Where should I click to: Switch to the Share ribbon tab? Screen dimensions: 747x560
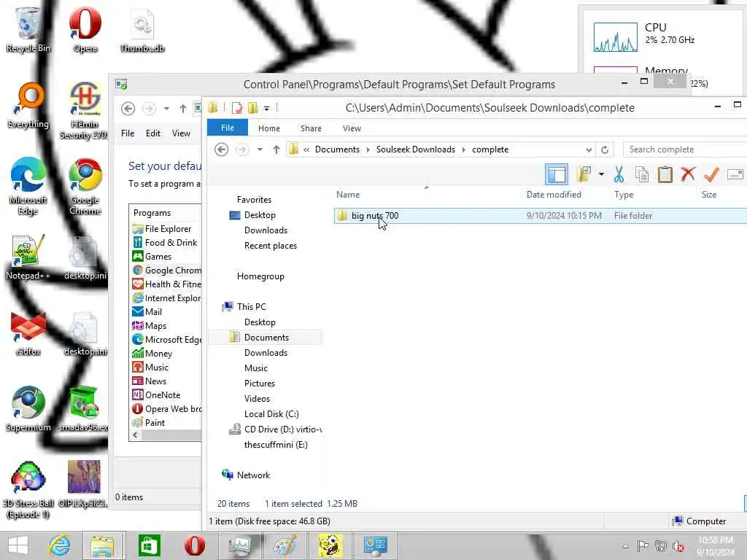point(311,128)
